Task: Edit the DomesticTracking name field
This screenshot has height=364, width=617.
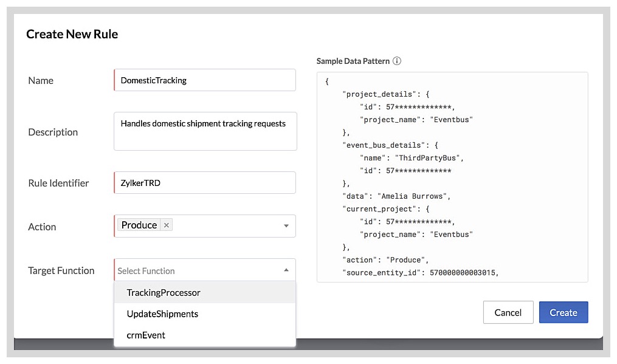Action: coord(205,80)
